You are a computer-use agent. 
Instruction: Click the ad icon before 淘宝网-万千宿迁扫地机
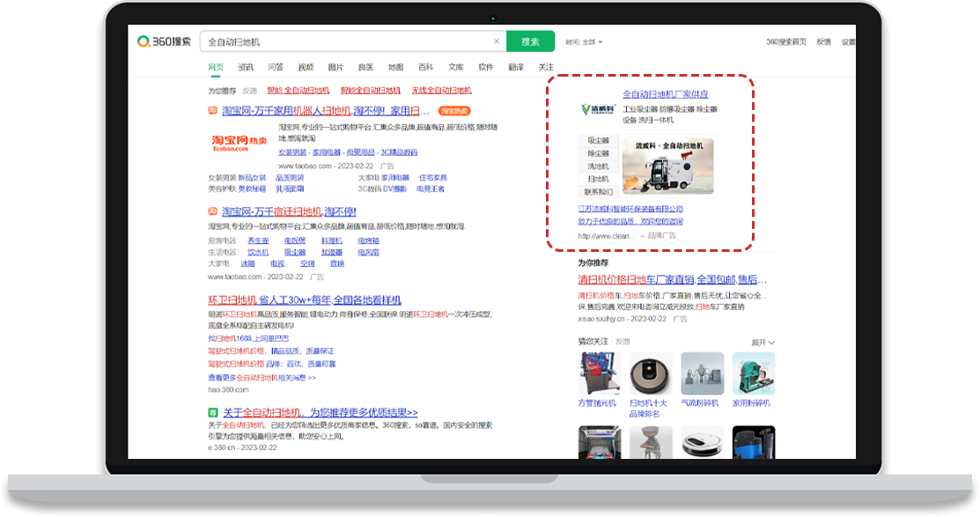[212, 211]
